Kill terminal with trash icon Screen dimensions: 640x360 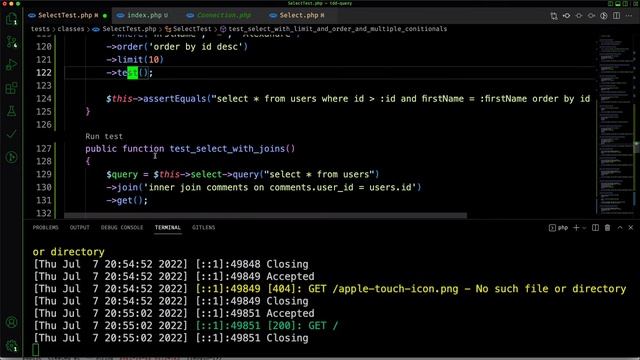point(607,228)
